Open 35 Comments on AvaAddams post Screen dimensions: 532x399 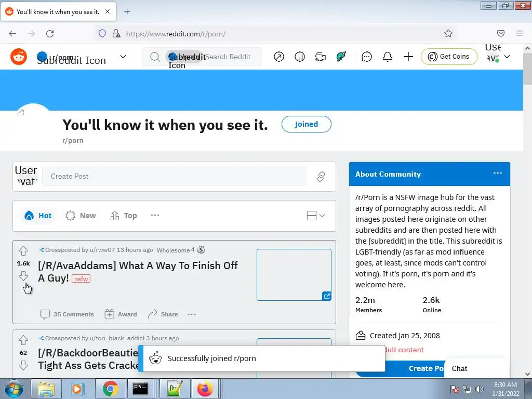(x=67, y=314)
